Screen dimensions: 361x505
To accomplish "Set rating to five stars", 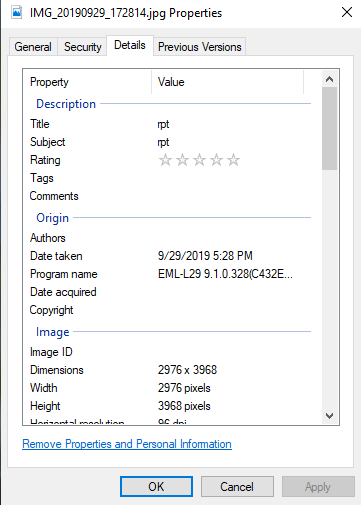I will pyautogui.click(x=233, y=160).
